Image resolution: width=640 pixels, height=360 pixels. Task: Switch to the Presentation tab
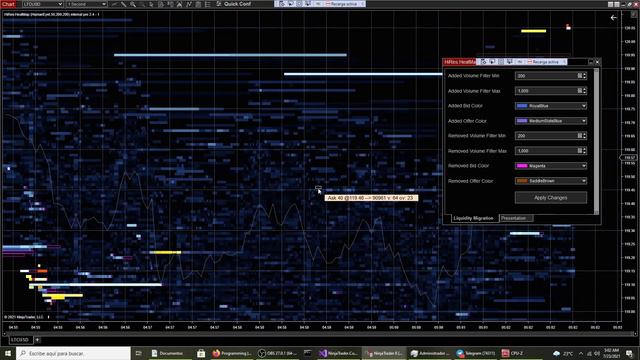click(516, 218)
